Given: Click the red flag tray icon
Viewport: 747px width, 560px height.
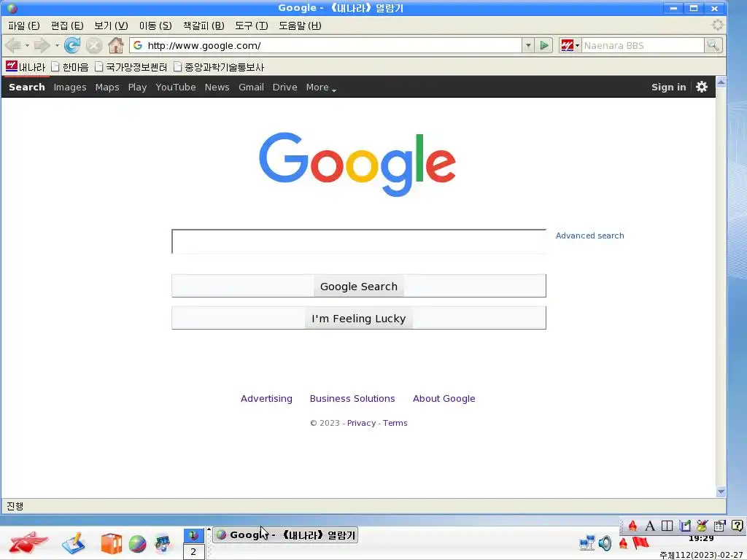Looking at the screenshot, I should point(640,542).
